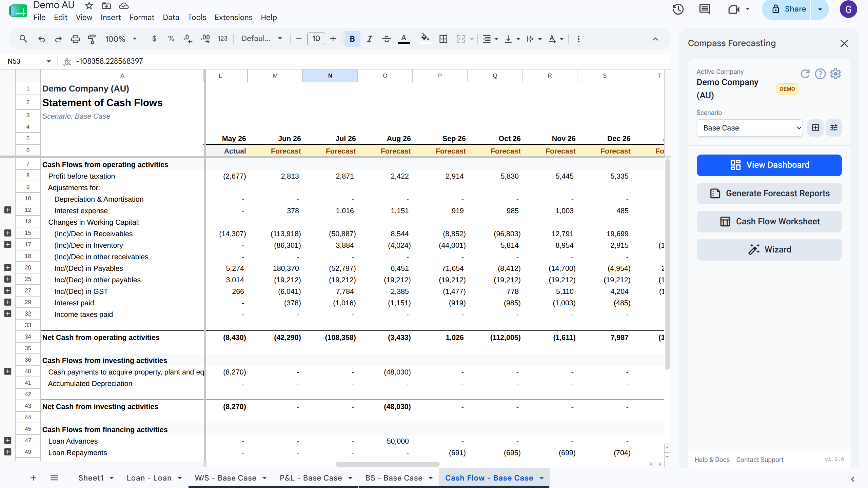Open the zoom 100% dropdown

[121, 39]
